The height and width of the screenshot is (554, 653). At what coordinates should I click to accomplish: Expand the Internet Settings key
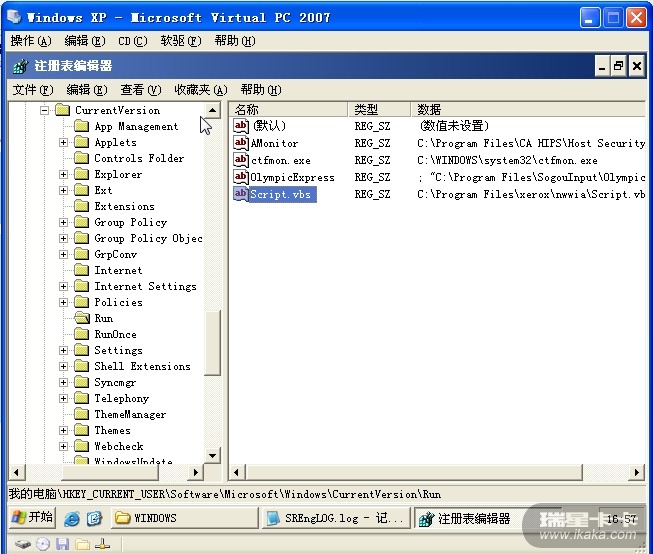click(x=63, y=287)
